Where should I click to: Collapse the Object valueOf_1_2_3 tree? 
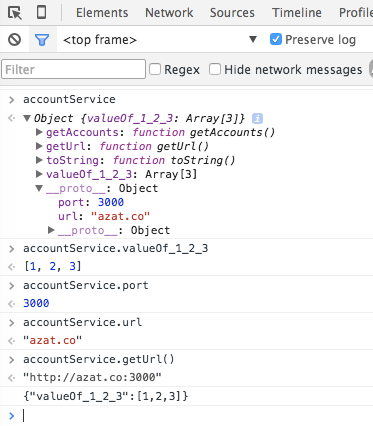pos(27,118)
